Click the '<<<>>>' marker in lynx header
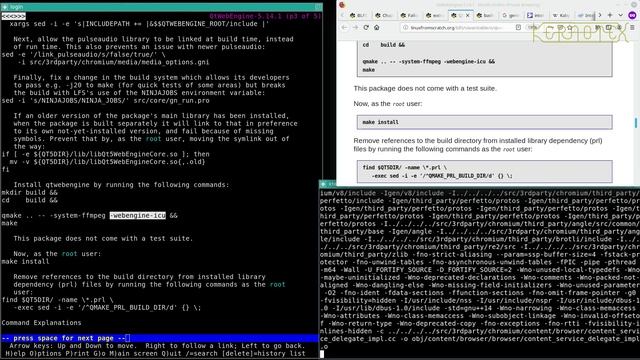 pos(13,16)
